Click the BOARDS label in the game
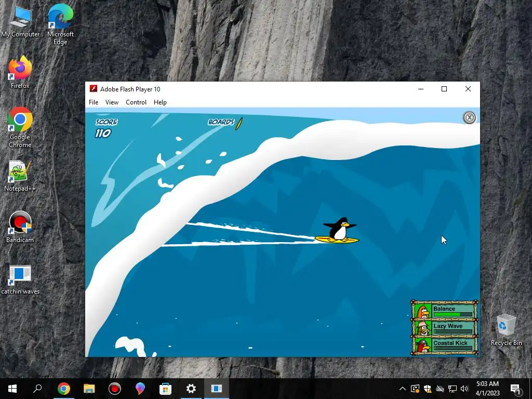This screenshot has height=399, width=532. click(221, 122)
